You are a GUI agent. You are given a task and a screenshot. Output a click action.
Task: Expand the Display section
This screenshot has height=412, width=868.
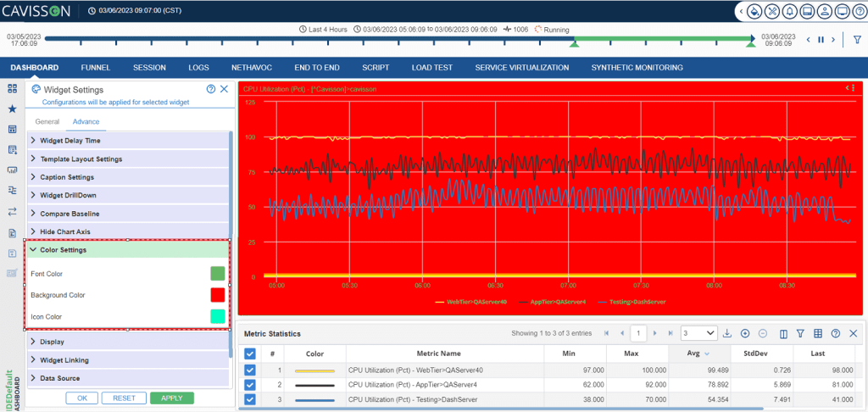128,342
